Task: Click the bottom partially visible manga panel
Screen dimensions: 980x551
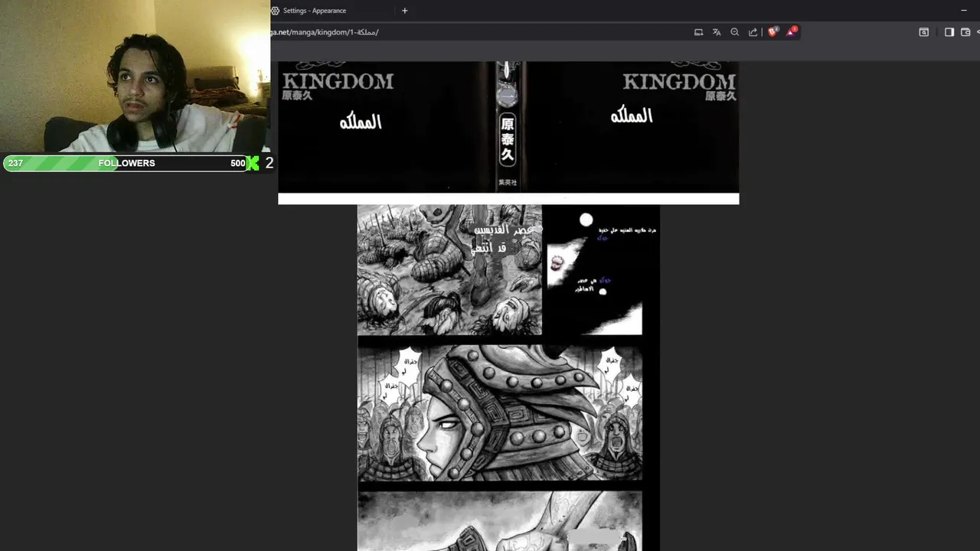Action: pos(500,521)
